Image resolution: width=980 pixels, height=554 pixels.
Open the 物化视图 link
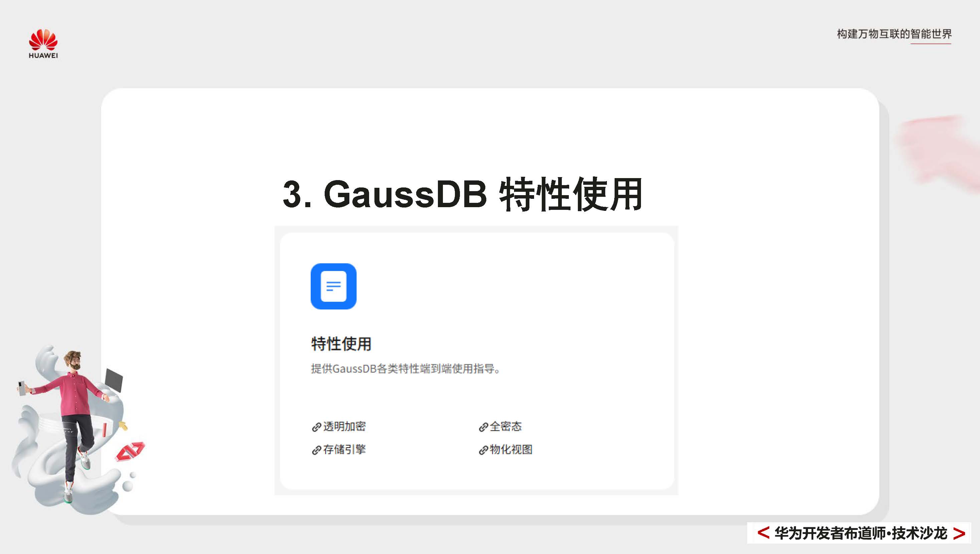(x=511, y=450)
